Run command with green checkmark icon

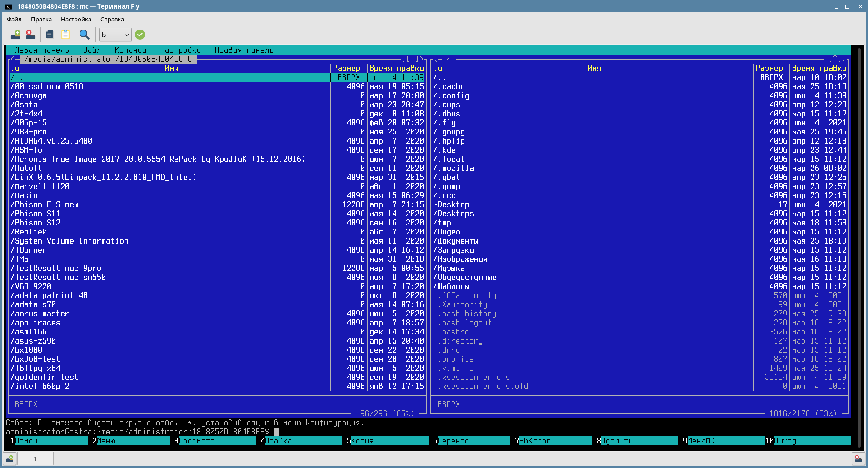pos(140,35)
